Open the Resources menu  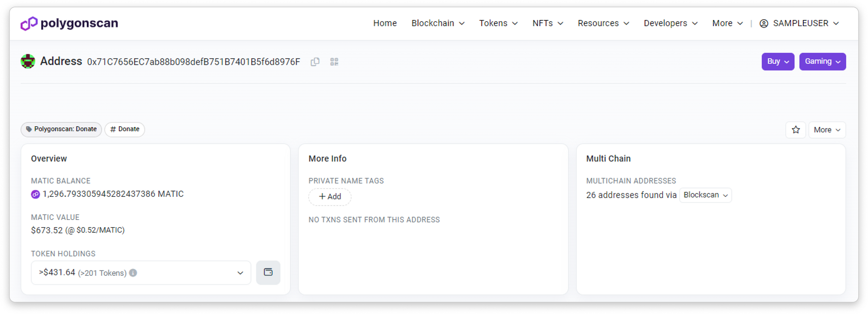[x=603, y=23]
